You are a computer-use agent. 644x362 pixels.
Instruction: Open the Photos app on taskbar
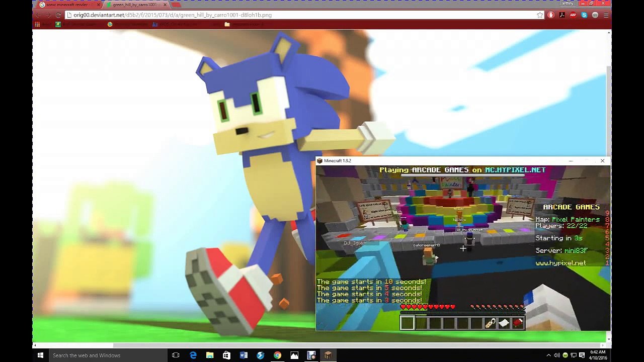294,355
